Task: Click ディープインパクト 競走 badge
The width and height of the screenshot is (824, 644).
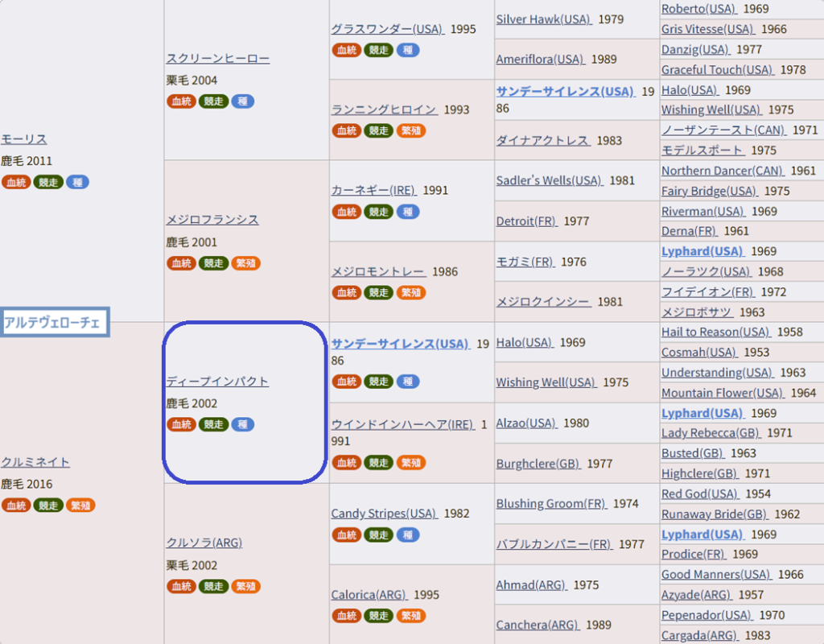Action: [x=213, y=424]
